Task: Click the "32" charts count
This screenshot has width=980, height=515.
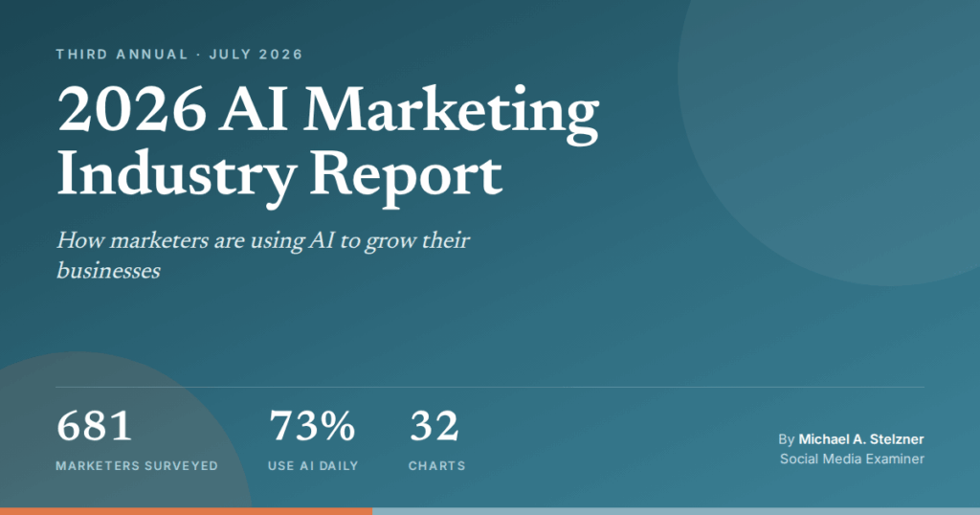Action: click(434, 426)
